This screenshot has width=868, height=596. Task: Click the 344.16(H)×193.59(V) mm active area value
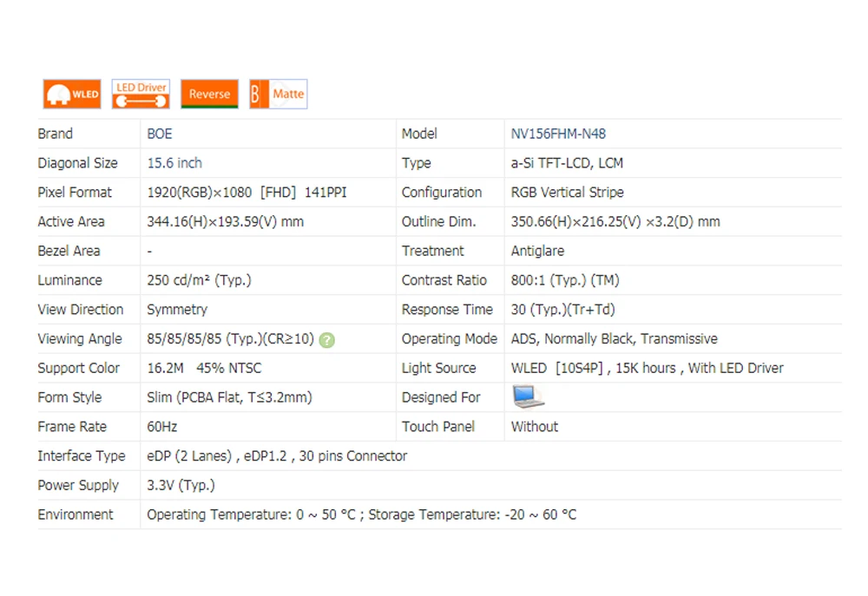point(226,222)
